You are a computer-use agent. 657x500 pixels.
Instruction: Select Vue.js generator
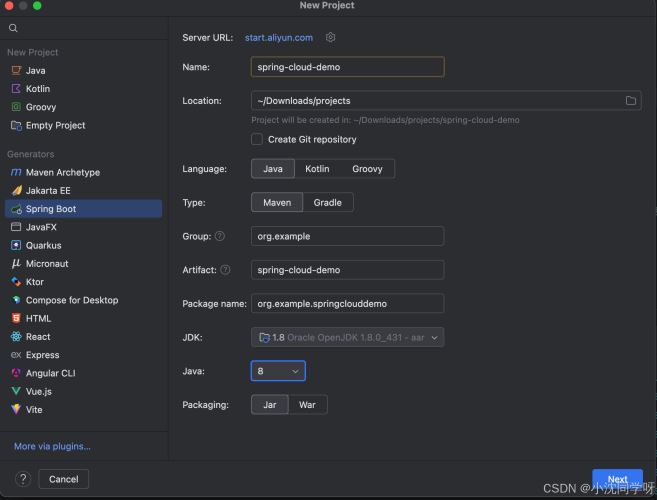pos(83,391)
